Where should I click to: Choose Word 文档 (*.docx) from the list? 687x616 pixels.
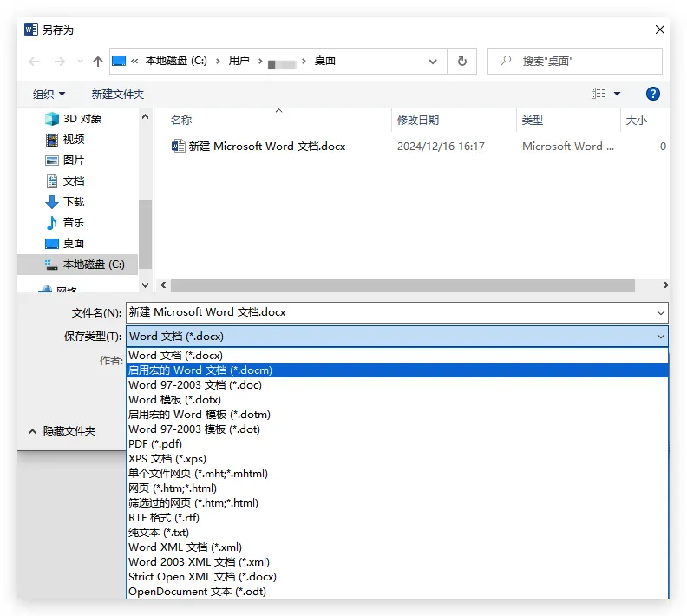[397, 356]
